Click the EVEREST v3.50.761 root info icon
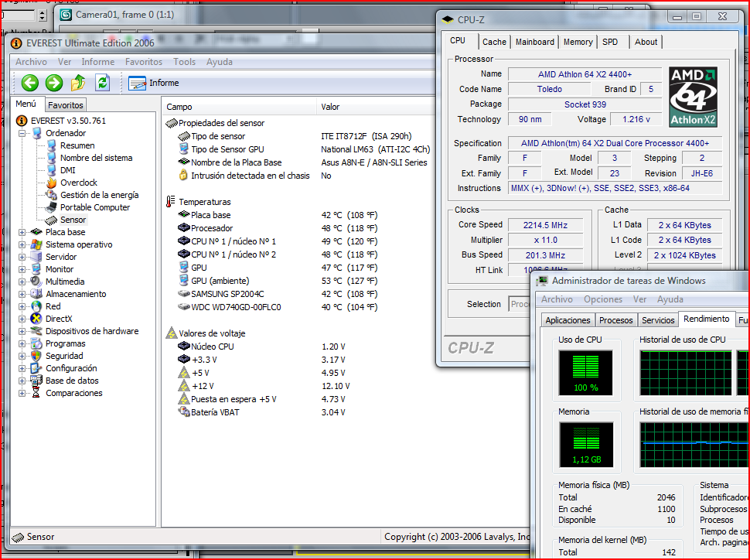The width and height of the screenshot is (750, 560). [22, 121]
